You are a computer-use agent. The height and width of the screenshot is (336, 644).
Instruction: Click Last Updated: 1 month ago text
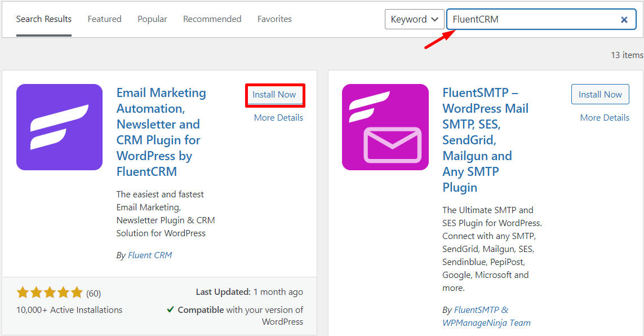point(249,292)
